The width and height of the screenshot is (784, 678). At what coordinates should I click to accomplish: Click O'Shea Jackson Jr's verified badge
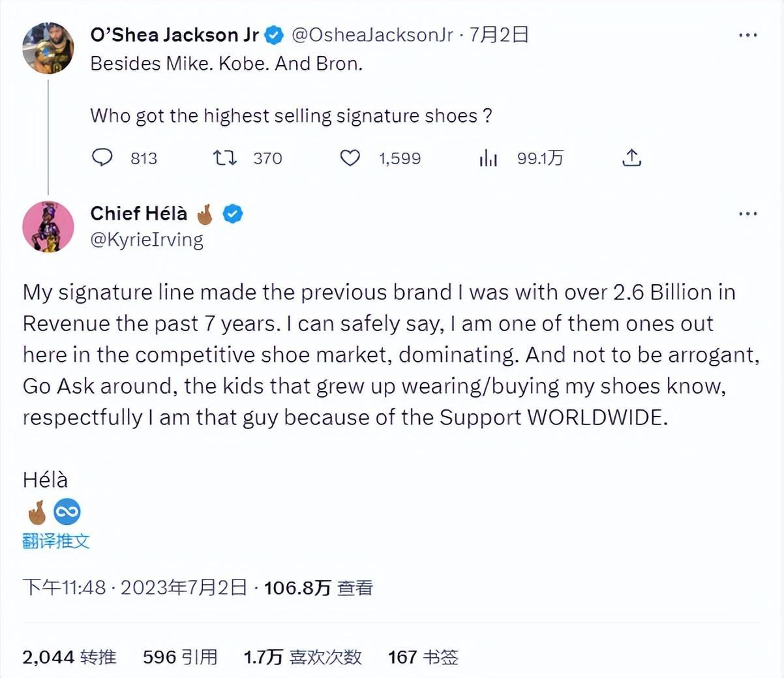[x=274, y=35]
